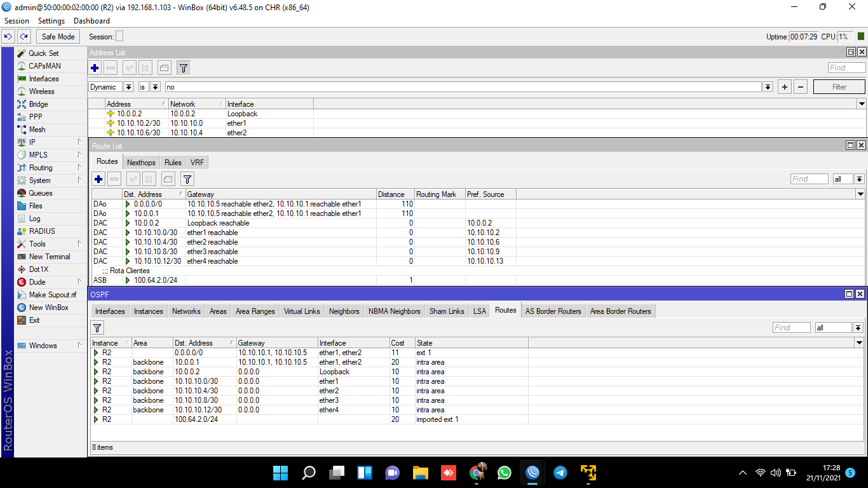Click the Find field in Address List
Viewport: 868px width, 488px height.
[847, 68]
